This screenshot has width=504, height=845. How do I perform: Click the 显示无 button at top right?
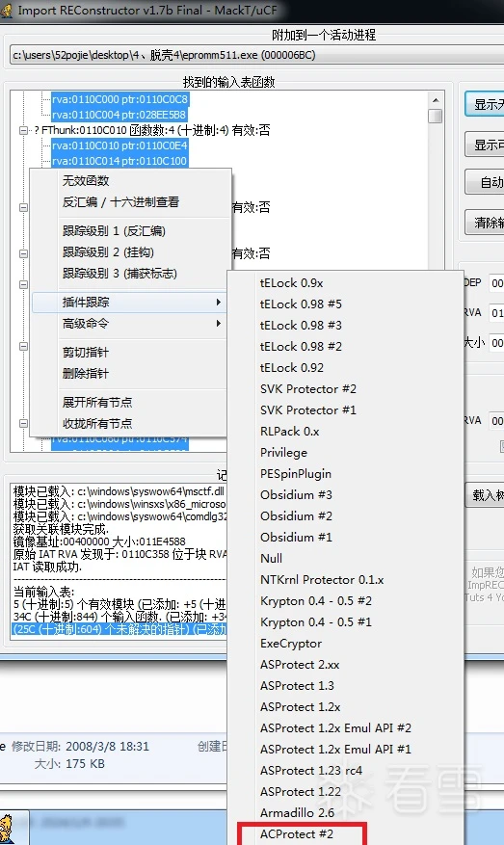[485, 105]
